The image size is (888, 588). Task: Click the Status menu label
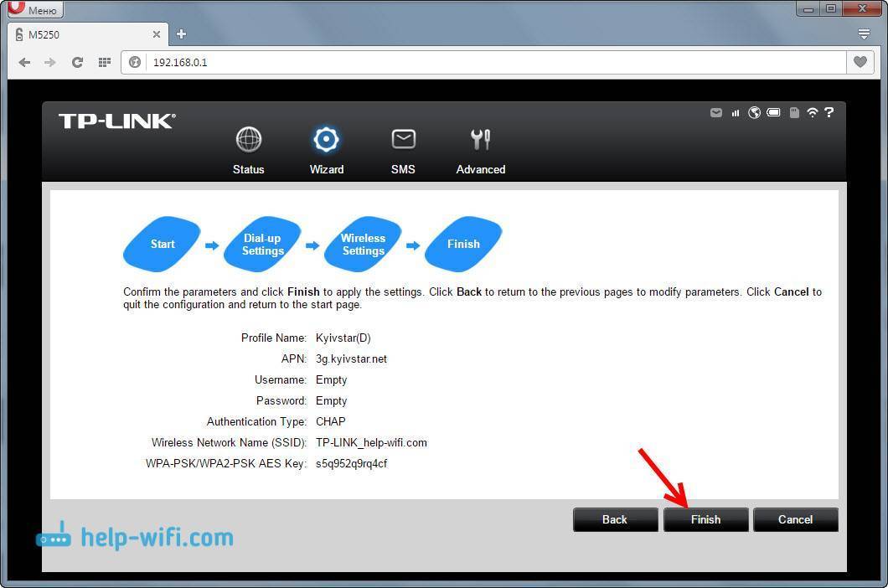[249, 169]
